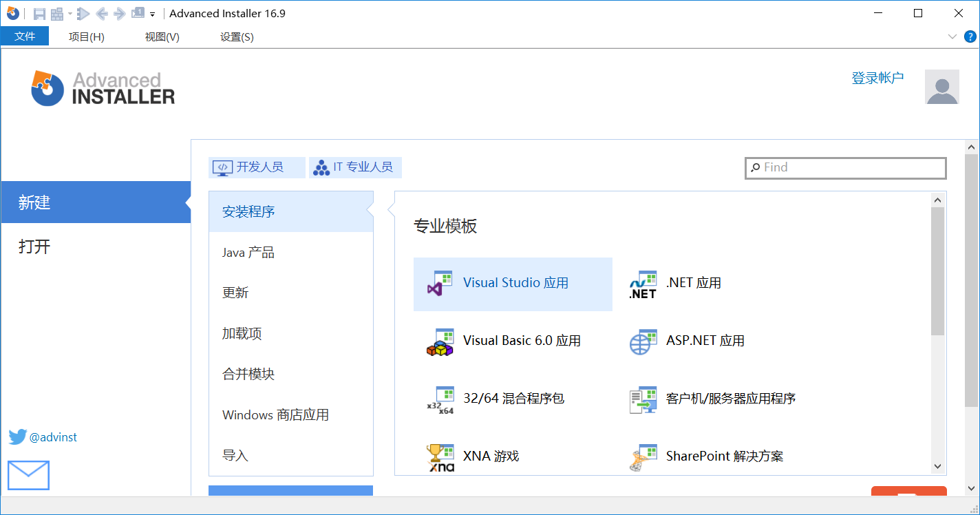Select the 打开 page in left sidebar
The width and height of the screenshot is (980, 515).
[96, 246]
